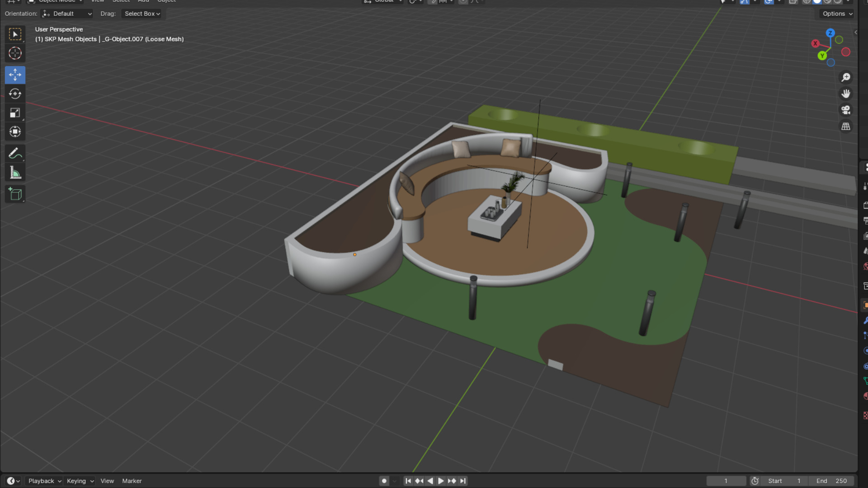The width and height of the screenshot is (868, 488).
Task: Open the Marker menu
Action: [132, 481]
